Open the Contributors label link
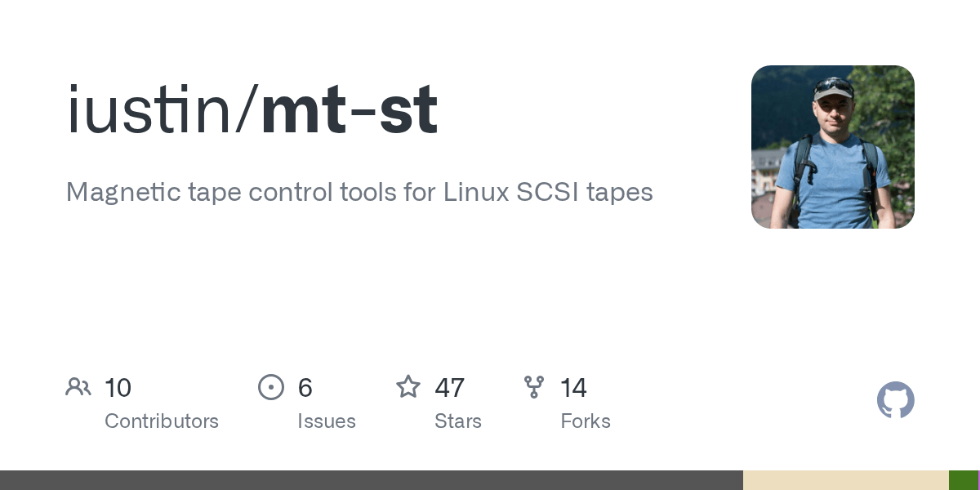 tap(162, 421)
